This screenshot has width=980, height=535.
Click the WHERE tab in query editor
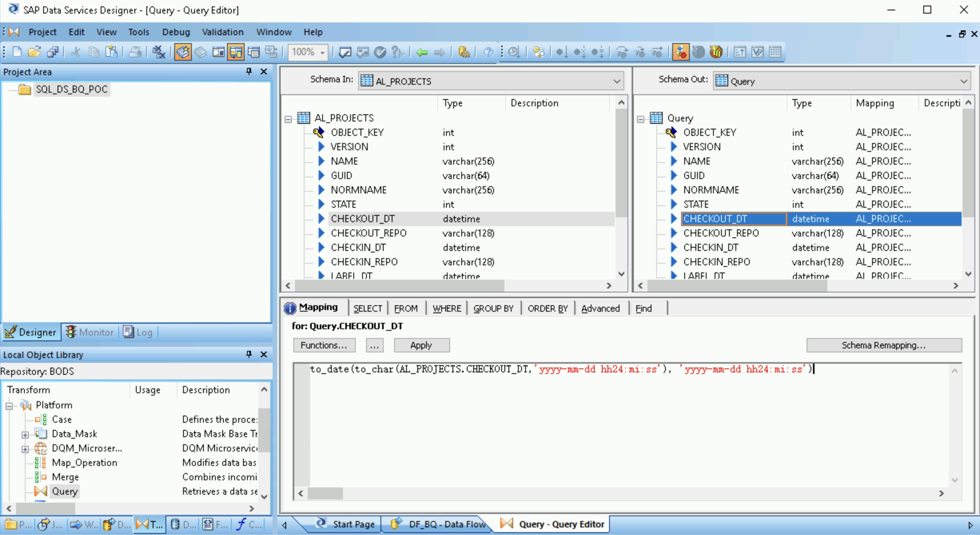pos(447,308)
